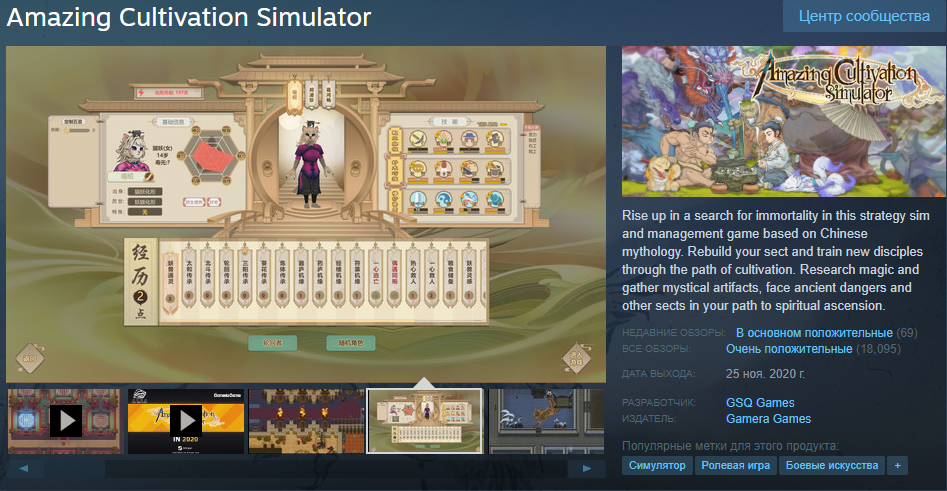Click the Симулятор tag
The width and height of the screenshot is (947, 491).
pos(656,466)
